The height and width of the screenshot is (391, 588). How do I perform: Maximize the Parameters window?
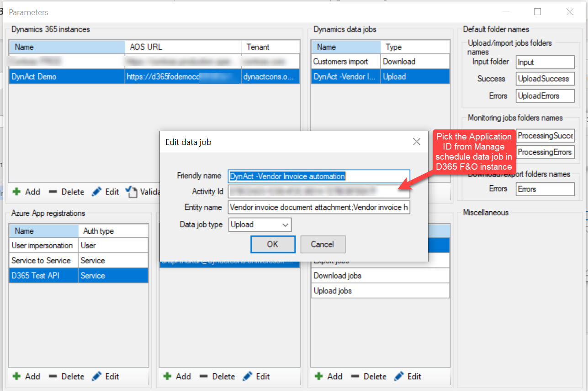pos(538,12)
